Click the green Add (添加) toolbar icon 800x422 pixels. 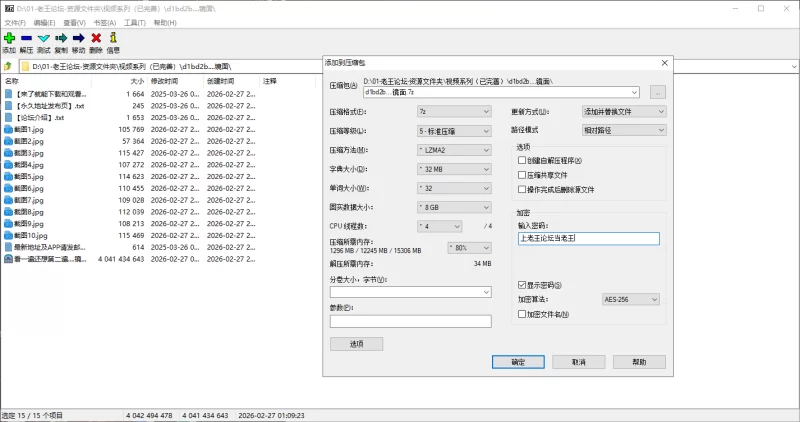click(x=9, y=38)
